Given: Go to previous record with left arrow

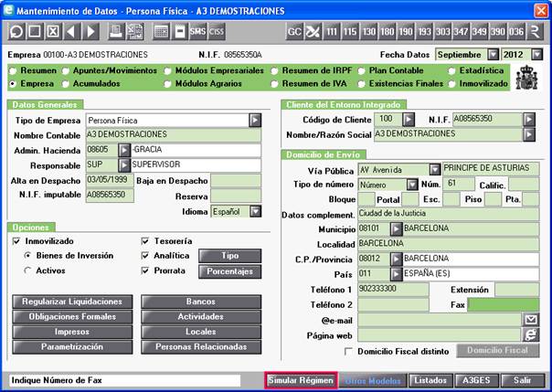Looking at the screenshot, I should point(71,32).
